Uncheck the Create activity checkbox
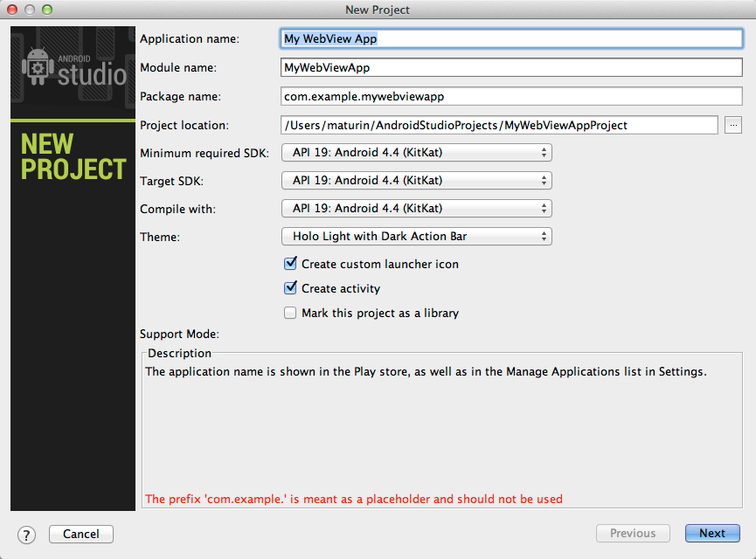The height and width of the screenshot is (559, 756). [x=290, y=288]
